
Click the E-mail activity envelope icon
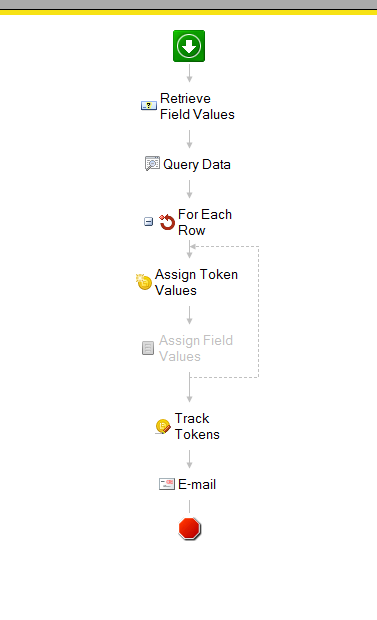167,484
